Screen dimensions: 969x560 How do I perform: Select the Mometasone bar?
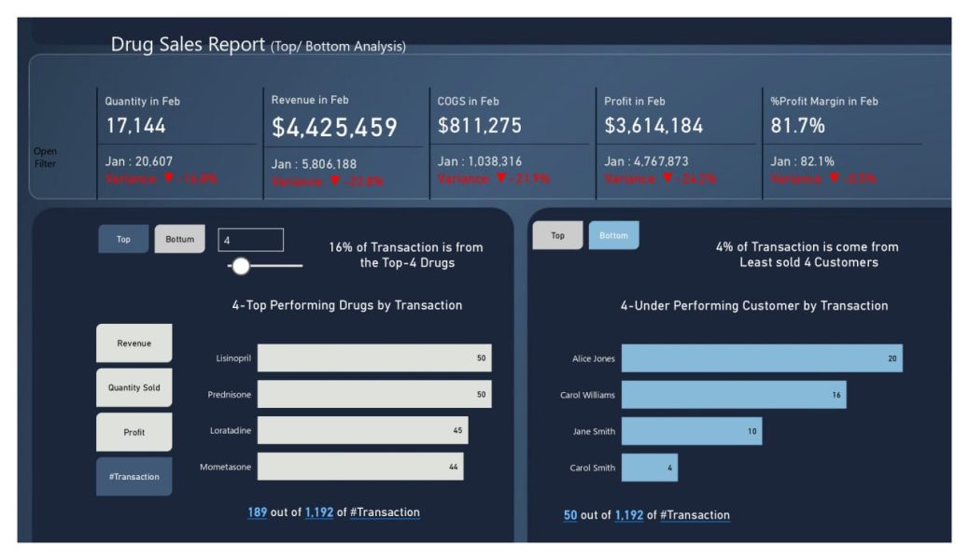pyautogui.click(x=359, y=467)
